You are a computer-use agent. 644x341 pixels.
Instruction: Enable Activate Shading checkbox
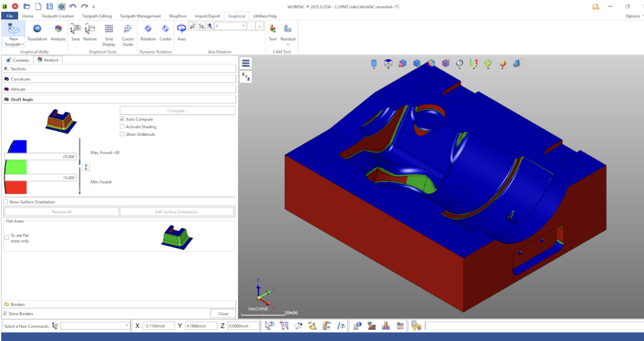[122, 127]
